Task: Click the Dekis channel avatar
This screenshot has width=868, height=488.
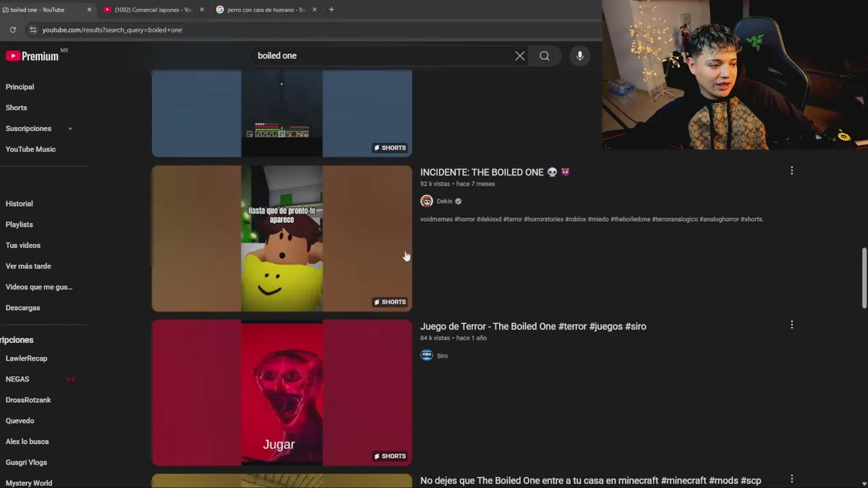Action: (x=427, y=201)
